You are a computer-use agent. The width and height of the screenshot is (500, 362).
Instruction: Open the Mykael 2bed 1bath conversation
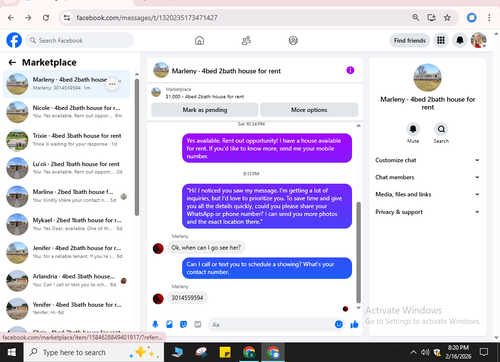(67, 225)
